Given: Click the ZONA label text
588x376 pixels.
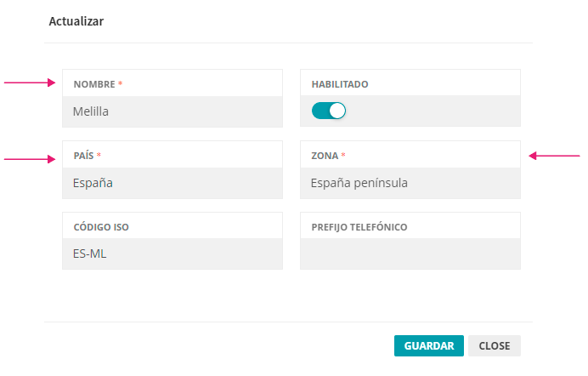Looking at the screenshot, I should click(x=325, y=156).
